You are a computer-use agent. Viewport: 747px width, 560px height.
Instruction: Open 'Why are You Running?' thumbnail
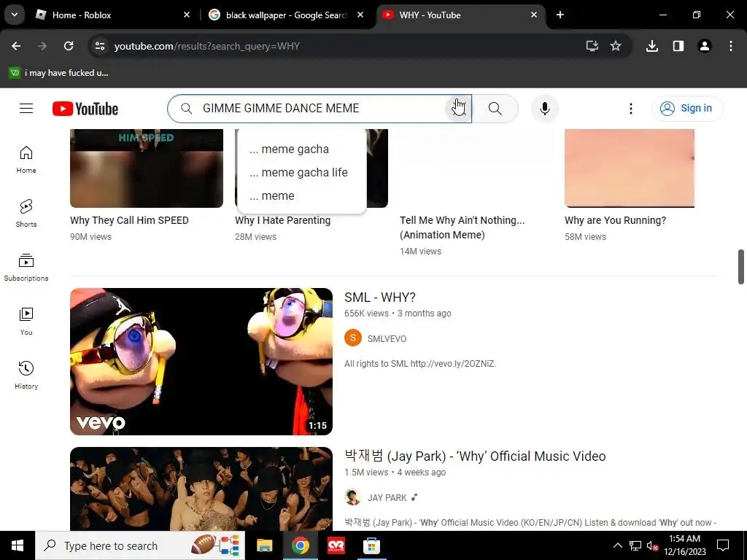(630, 168)
